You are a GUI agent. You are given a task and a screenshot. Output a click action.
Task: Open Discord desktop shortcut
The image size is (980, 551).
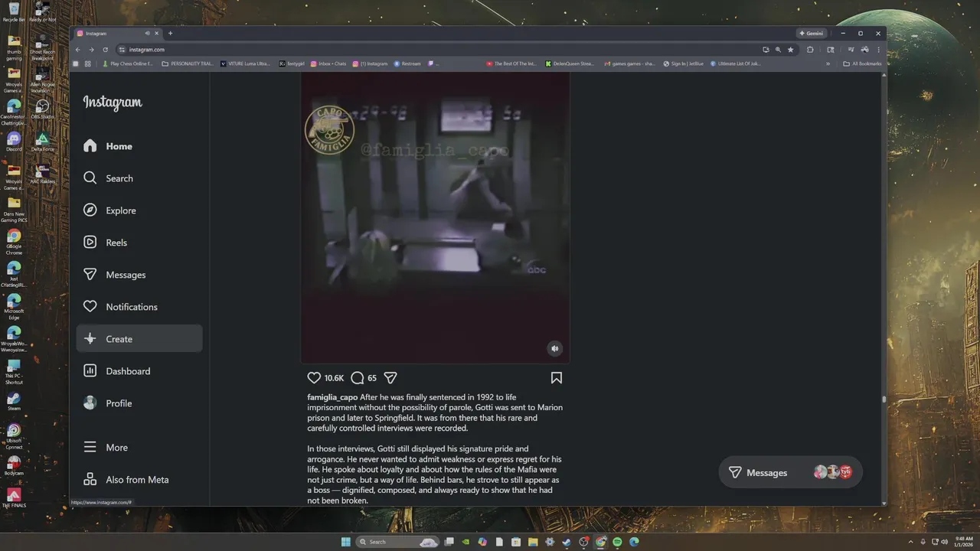pyautogui.click(x=14, y=142)
